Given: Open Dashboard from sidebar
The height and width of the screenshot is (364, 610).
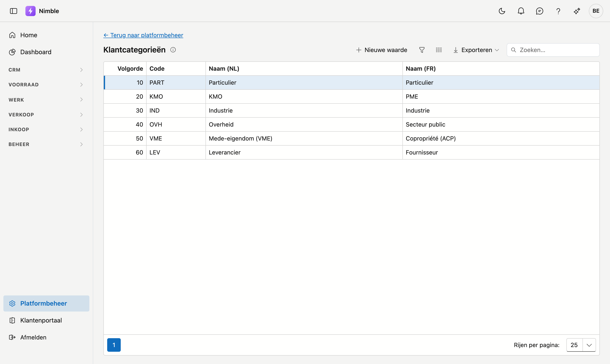Looking at the screenshot, I should 46,52.
